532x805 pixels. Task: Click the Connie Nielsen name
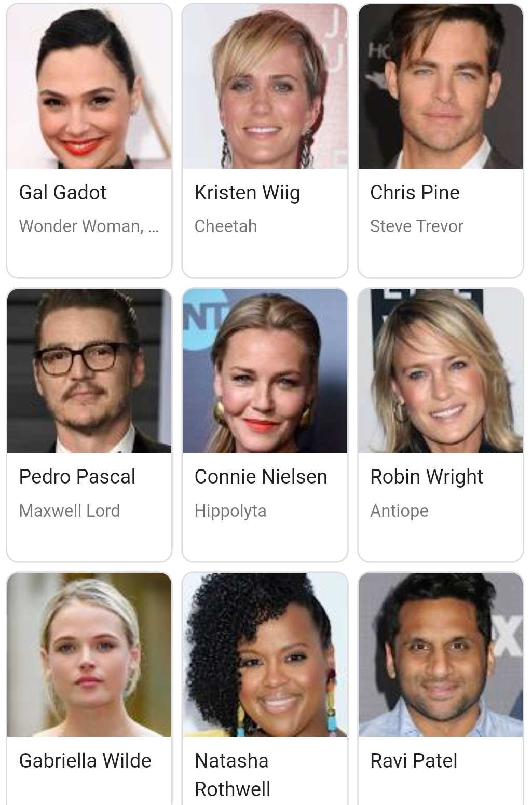pos(261,477)
